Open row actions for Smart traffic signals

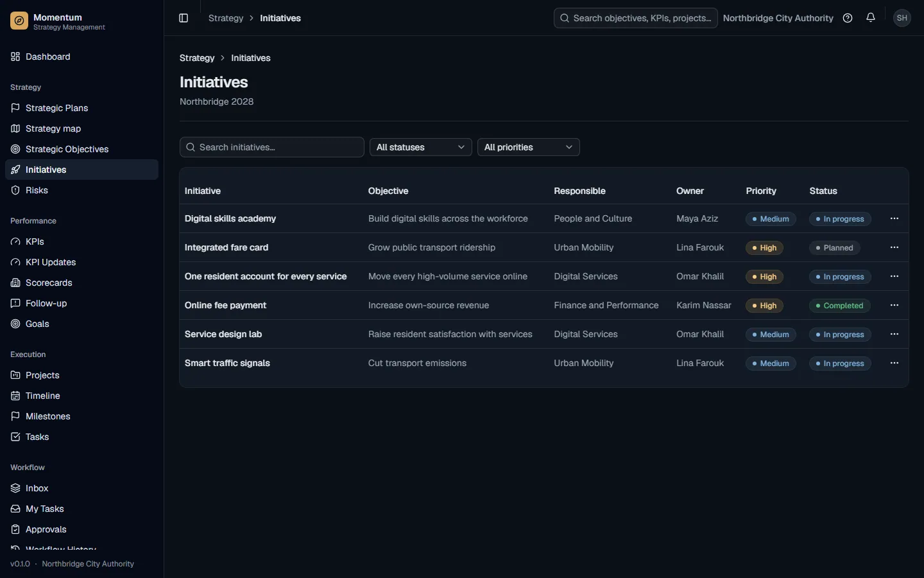pos(894,363)
